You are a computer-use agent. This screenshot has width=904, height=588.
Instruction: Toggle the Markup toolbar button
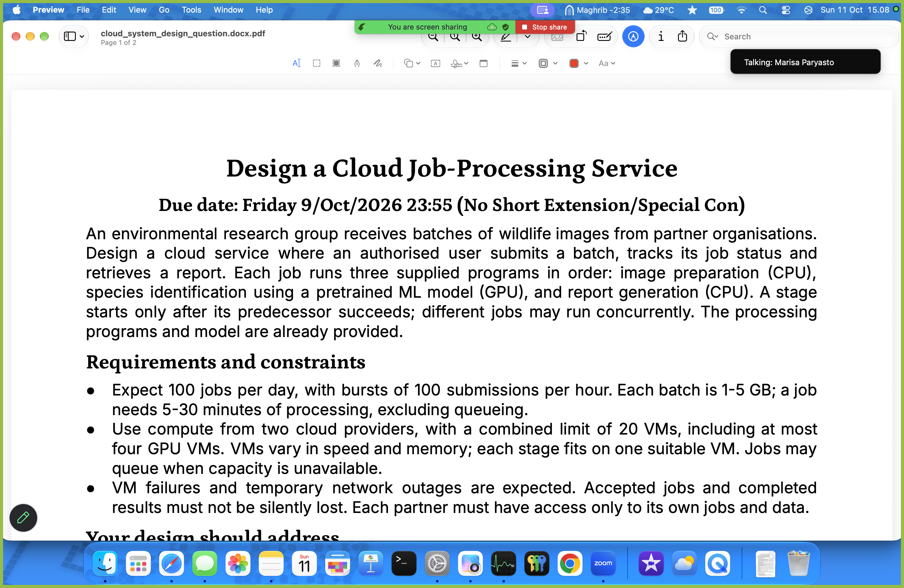pos(633,37)
